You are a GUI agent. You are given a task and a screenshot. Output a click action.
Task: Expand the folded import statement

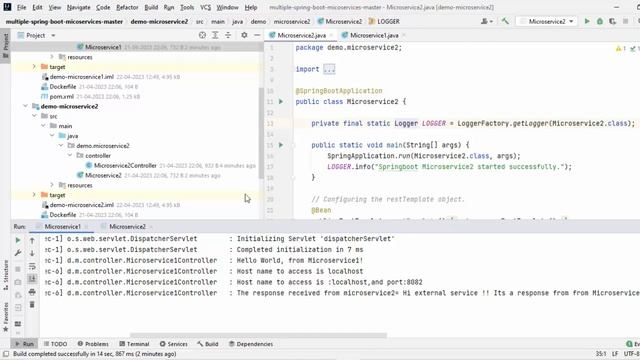click(x=329, y=69)
